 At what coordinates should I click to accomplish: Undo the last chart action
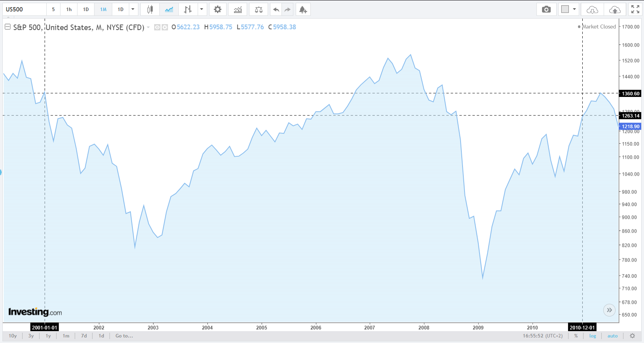276,9
